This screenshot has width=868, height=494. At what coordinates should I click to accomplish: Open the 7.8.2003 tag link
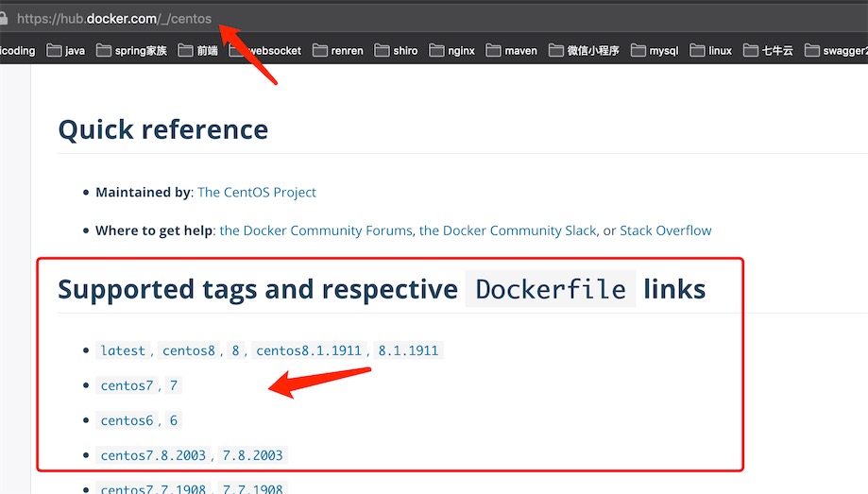252,455
